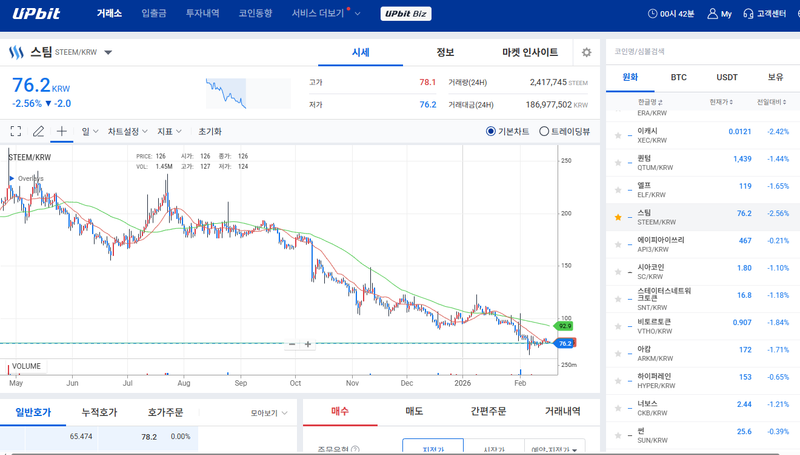Viewport: 800px width, 455px height.
Task: Open the 차트설정 dropdown
Action: point(128,131)
